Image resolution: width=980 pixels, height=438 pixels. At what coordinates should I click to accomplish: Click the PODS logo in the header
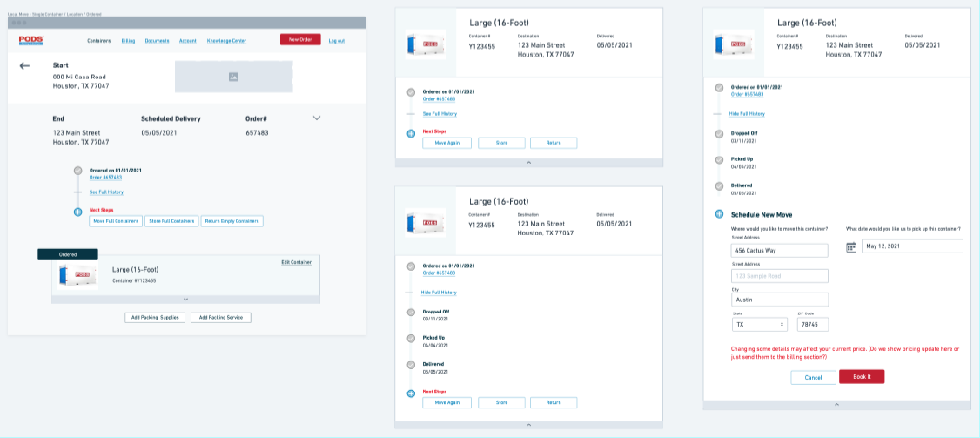30,40
